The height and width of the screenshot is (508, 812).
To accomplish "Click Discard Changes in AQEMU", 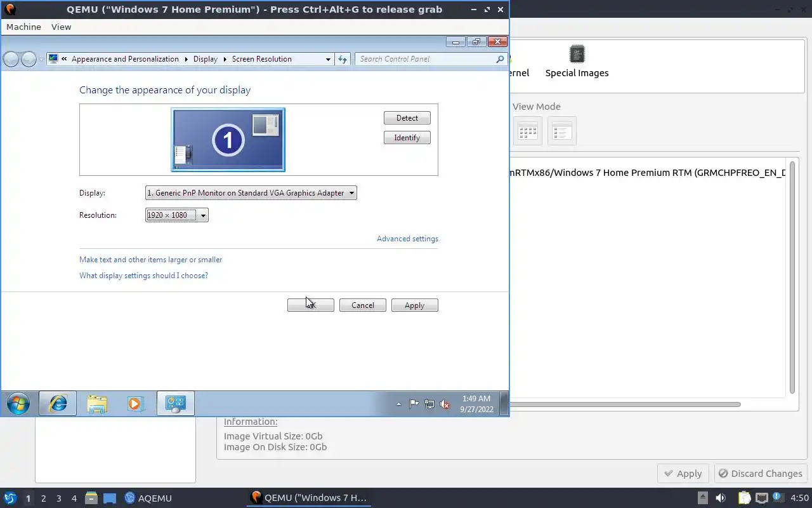I will (761, 474).
